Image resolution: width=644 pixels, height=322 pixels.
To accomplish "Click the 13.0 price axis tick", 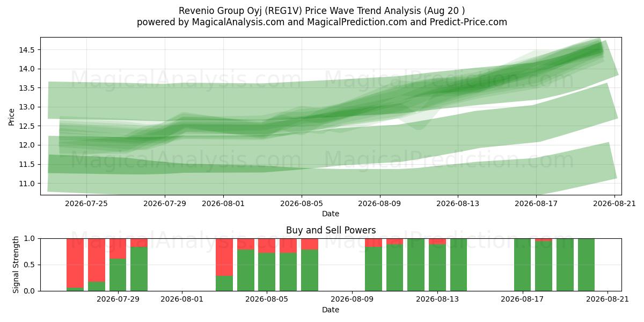I will 27,107.
